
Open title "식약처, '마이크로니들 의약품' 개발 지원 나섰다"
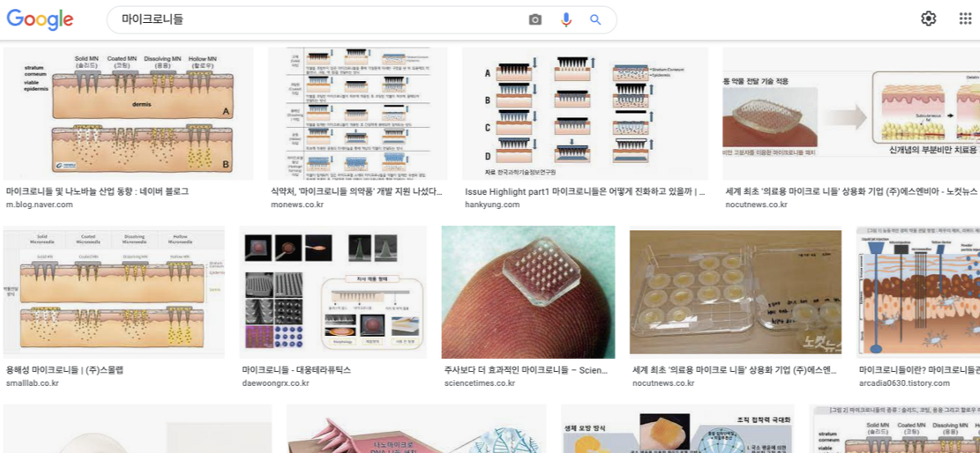click(x=357, y=192)
